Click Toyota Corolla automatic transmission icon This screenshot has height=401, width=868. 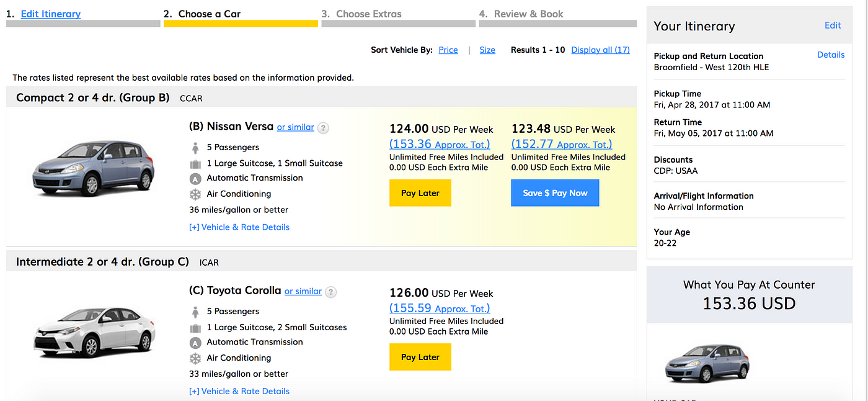195,343
